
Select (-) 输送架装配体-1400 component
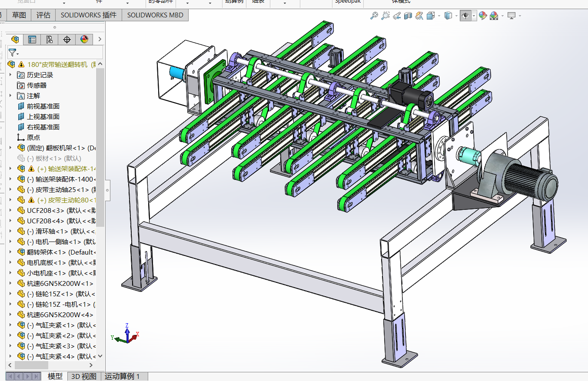[61, 179]
